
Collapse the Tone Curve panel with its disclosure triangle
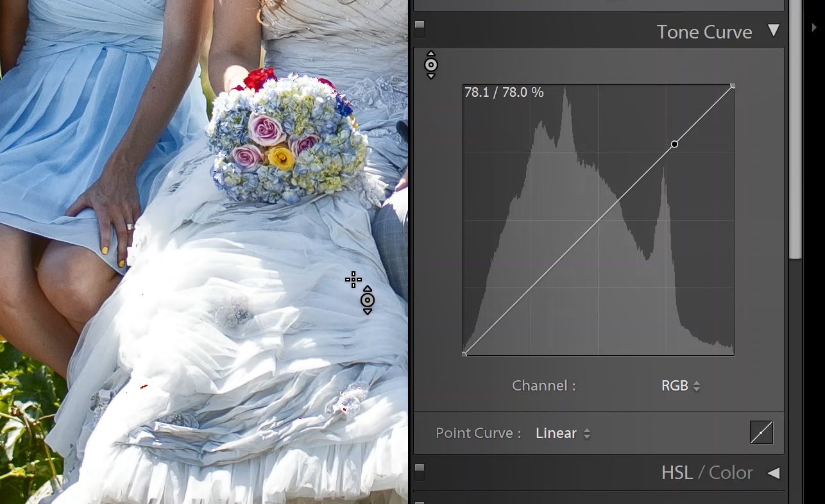click(774, 29)
